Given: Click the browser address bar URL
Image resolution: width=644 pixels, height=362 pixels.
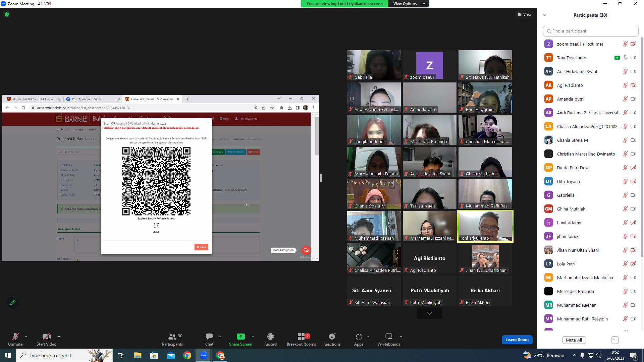Looking at the screenshot, I should pyautogui.click(x=84, y=108).
